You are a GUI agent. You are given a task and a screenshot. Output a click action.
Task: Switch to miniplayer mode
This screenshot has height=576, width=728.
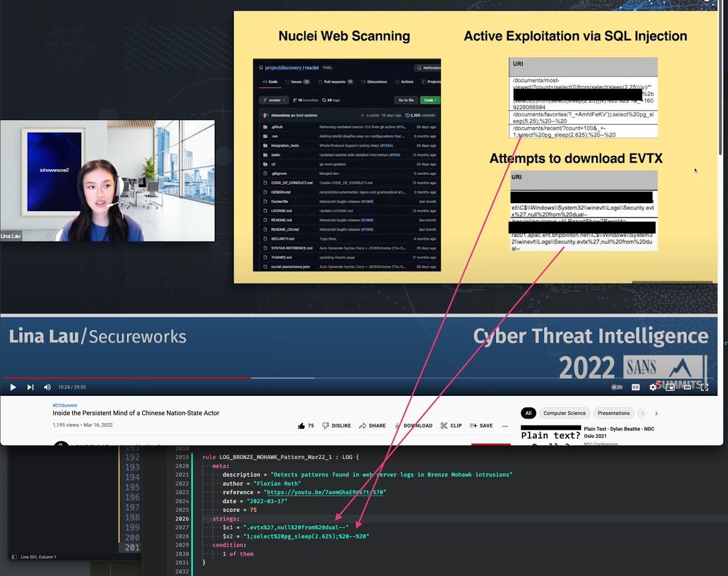point(670,387)
